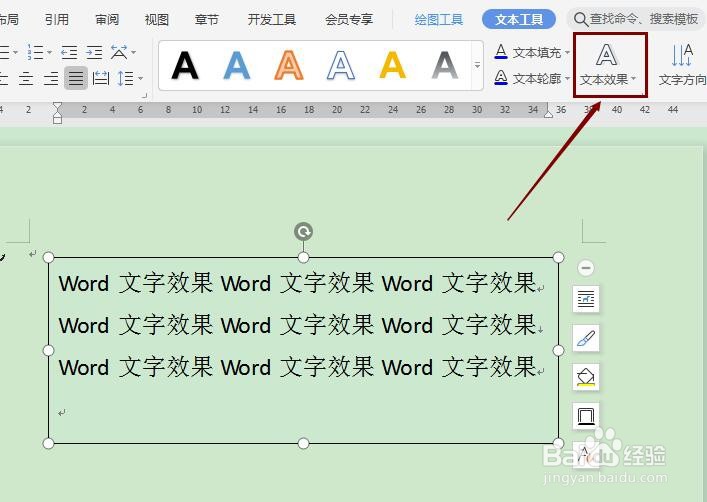The width and height of the screenshot is (707, 502).
Task: Click the center align icon
Action: 26,78
